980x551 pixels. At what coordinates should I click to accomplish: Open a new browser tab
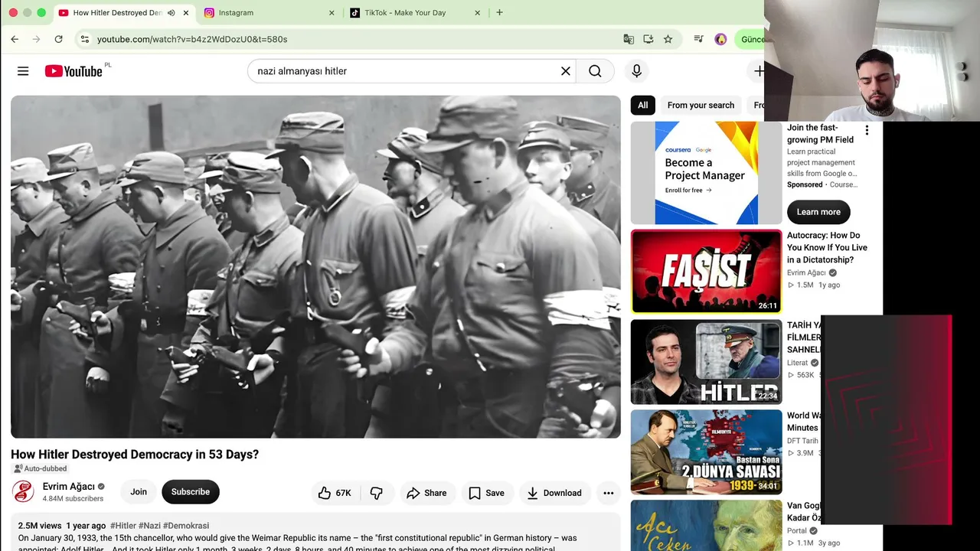[499, 13]
